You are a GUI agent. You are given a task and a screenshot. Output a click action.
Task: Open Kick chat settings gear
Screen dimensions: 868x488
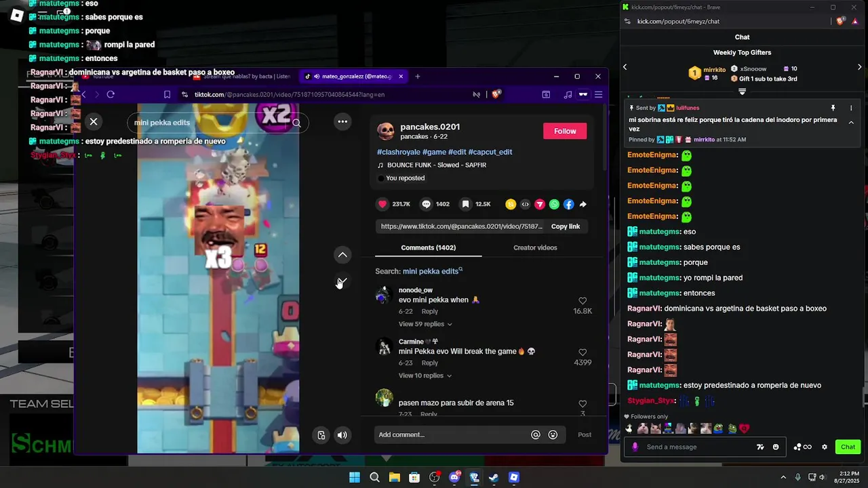(825, 447)
